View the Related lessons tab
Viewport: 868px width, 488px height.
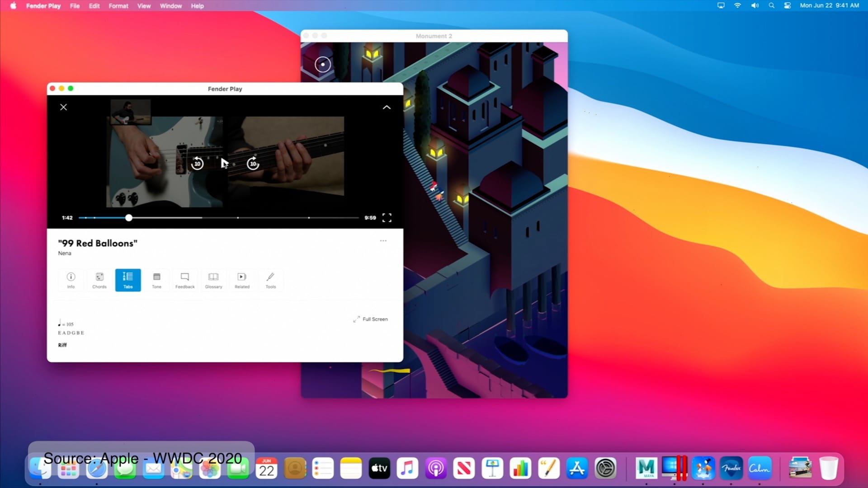tap(242, 280)
